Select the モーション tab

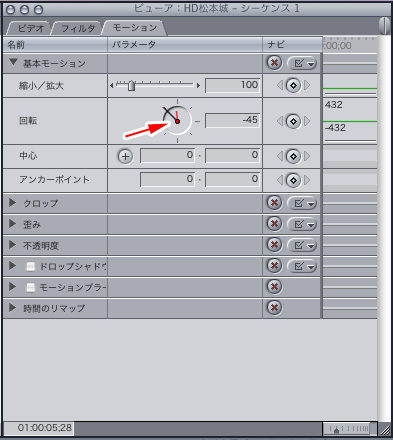135,28
